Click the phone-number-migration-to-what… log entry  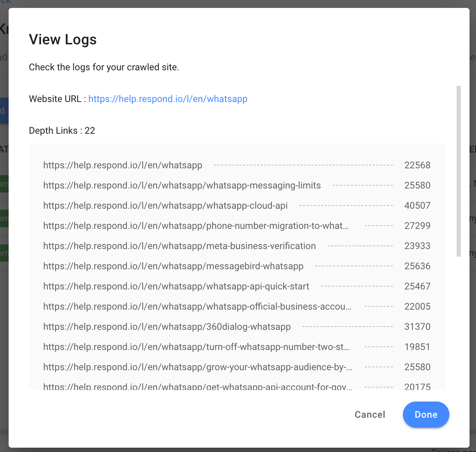click(x=196, y=226)
